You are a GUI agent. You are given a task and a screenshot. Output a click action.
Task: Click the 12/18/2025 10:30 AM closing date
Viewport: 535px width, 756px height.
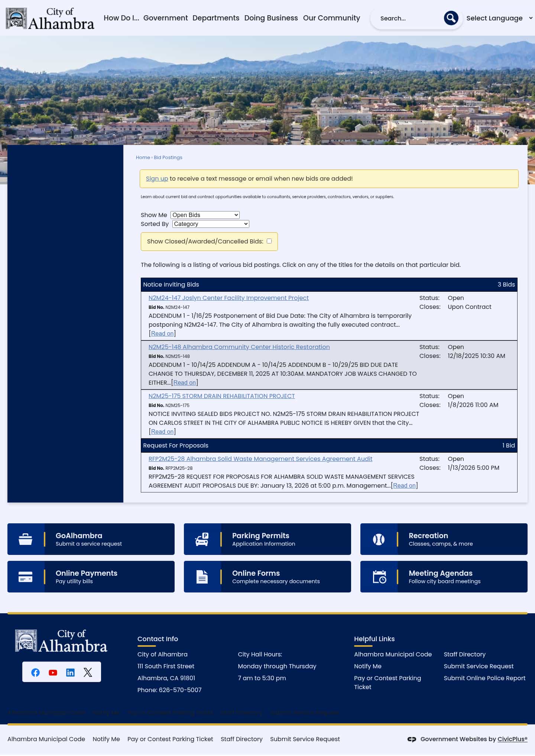[476, 356]
